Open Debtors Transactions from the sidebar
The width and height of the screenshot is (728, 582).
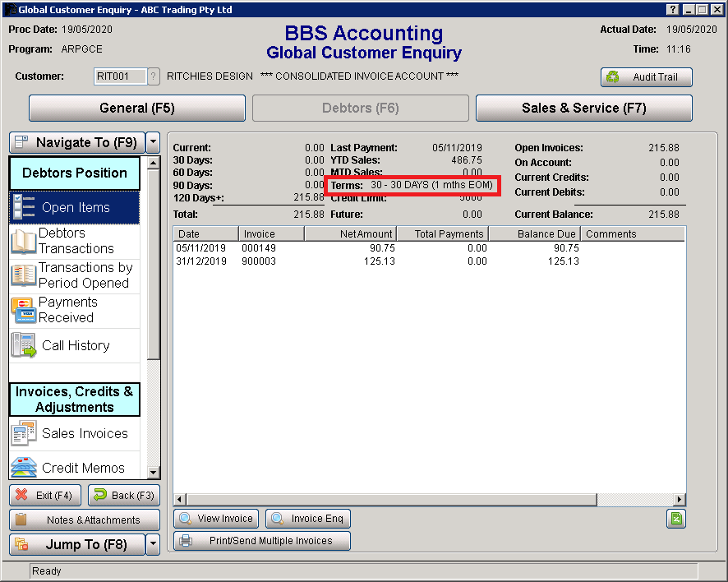(75, 241)
